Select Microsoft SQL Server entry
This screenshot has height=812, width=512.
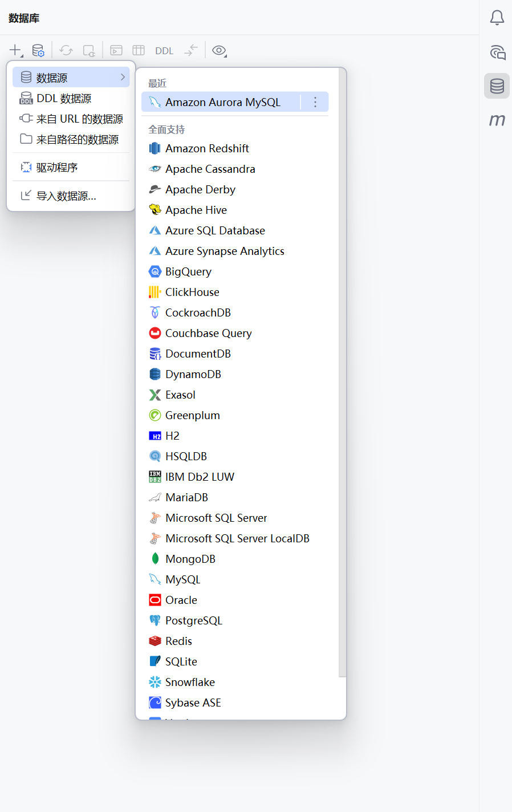pos(235,518)
